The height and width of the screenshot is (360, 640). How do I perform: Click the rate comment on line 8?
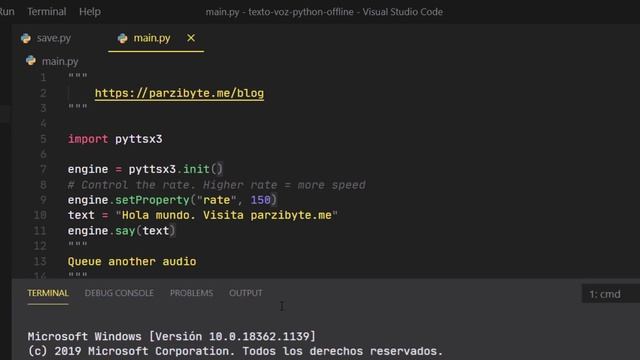click(x=216, y=185)
